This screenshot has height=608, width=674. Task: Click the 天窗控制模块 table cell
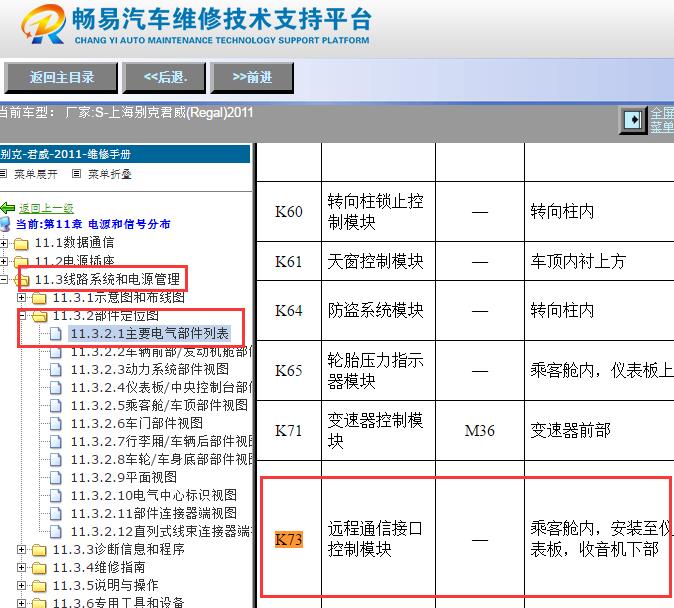tap(378, 261)
